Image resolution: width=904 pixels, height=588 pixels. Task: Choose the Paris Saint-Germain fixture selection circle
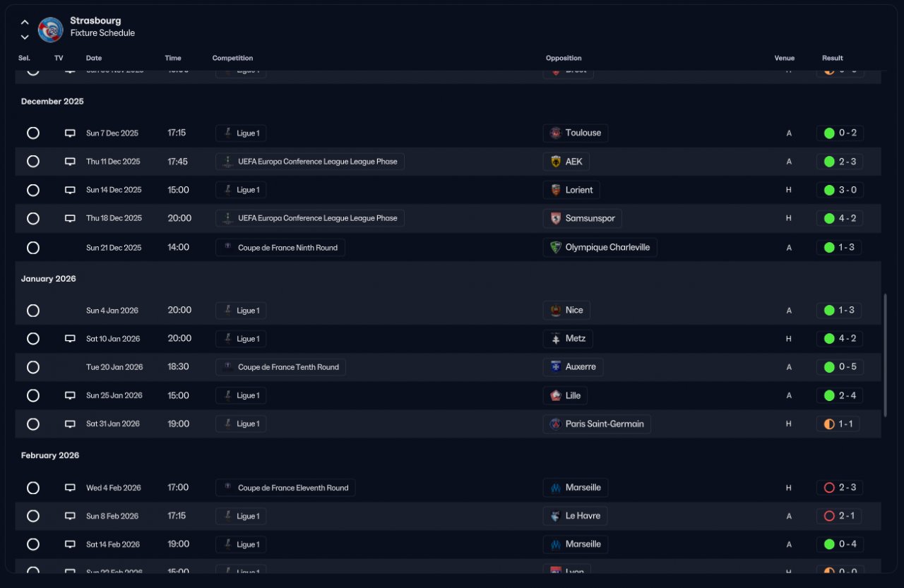click(x=33, y=424)
